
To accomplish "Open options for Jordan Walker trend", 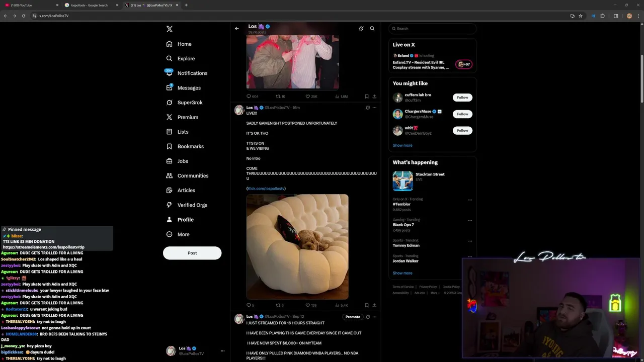I will 470,257.
